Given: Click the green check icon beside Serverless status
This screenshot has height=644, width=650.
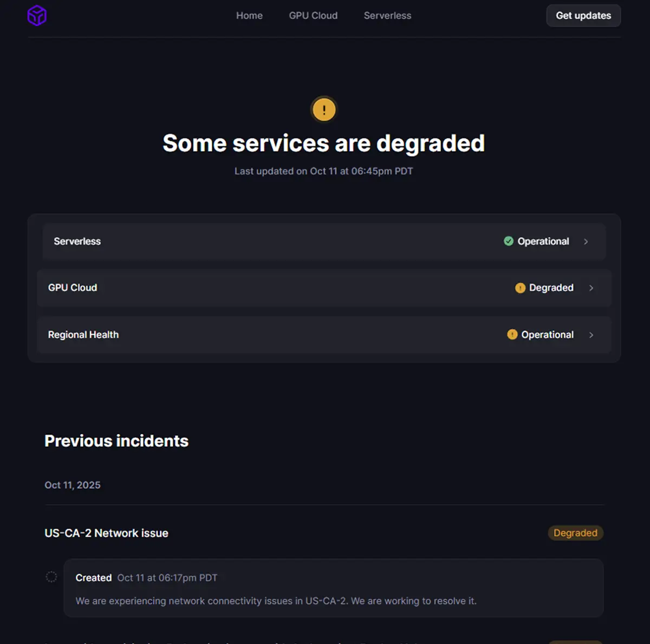Looking at the screenshot, I should click(x=509, y=241).
